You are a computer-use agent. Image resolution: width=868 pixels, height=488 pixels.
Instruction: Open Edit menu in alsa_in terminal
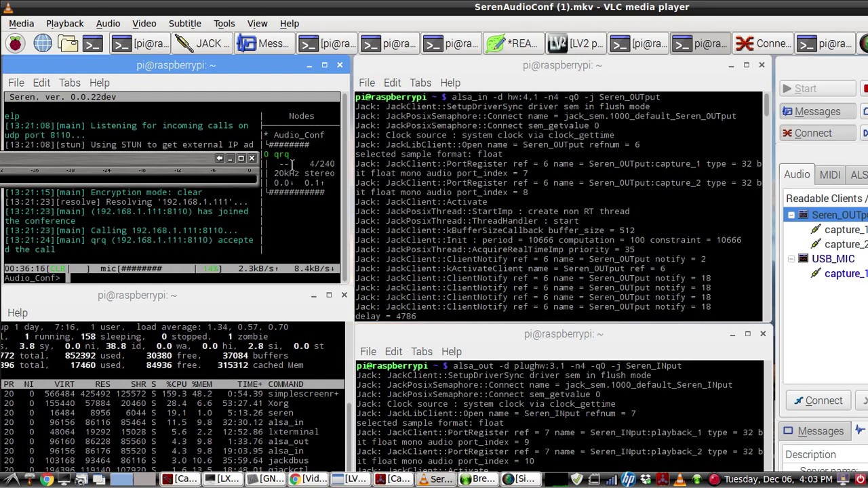pos(392,83)
